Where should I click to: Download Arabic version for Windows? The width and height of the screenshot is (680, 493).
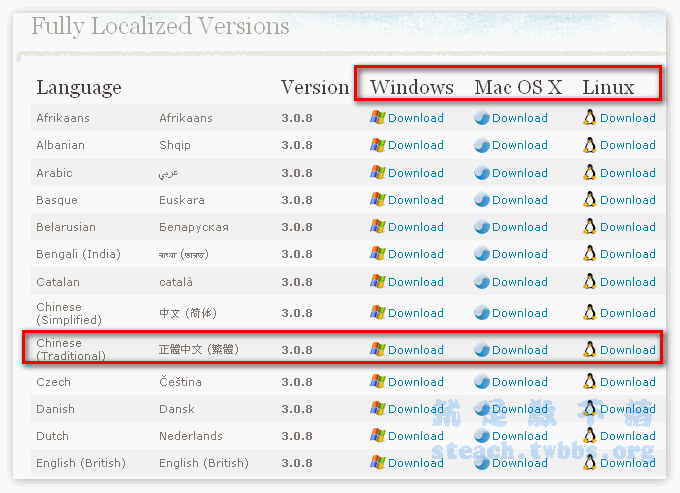coord(415,173)
